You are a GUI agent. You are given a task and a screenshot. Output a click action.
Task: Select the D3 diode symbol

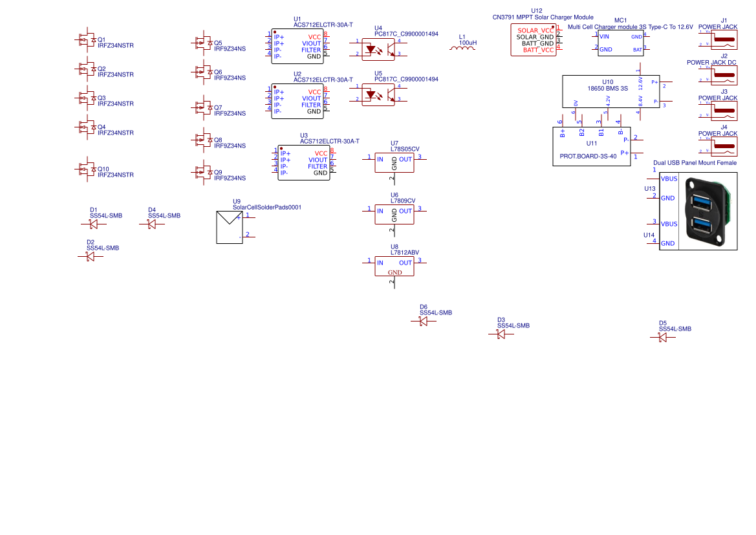501,334
